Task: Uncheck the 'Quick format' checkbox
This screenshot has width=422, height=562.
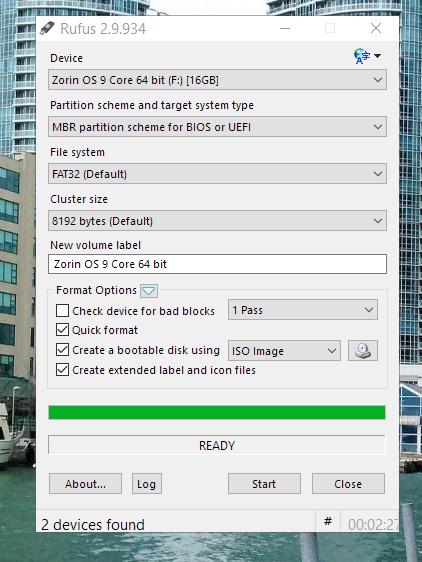Action: click(62, 329)
